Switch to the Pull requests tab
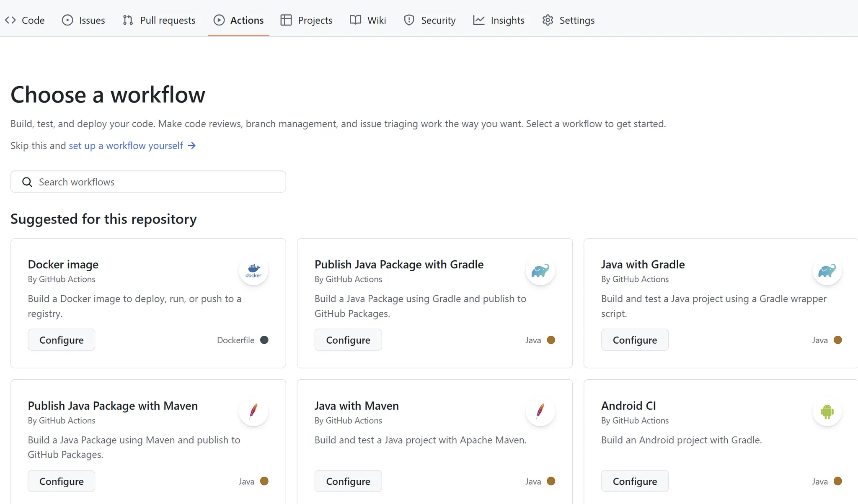Screen dimensions: 858x504 pyautogui.click(x=159, y=20)
